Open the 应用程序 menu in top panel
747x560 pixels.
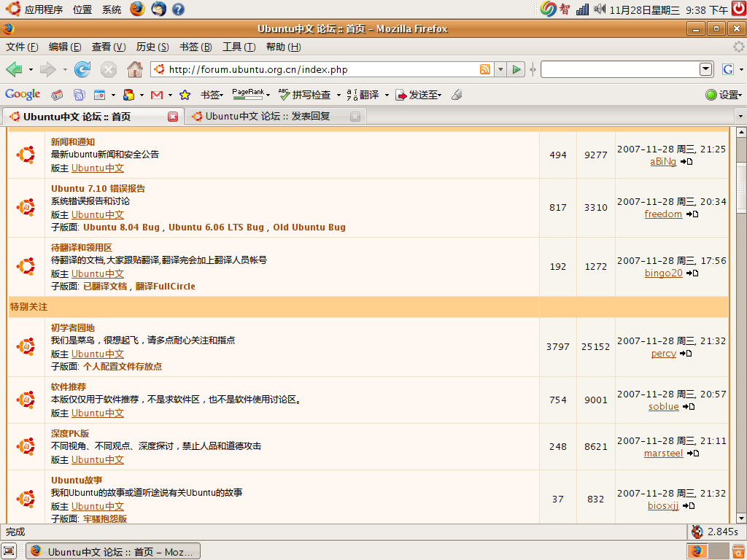tap(43, 9)
